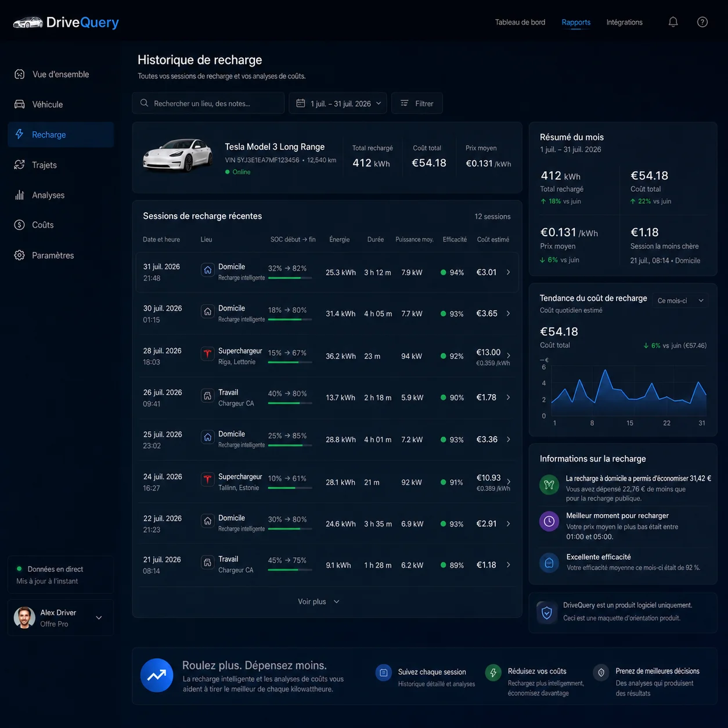Click the Analyses bar chart icon
The image size is (728, 728).
click(x=20, y=195)
